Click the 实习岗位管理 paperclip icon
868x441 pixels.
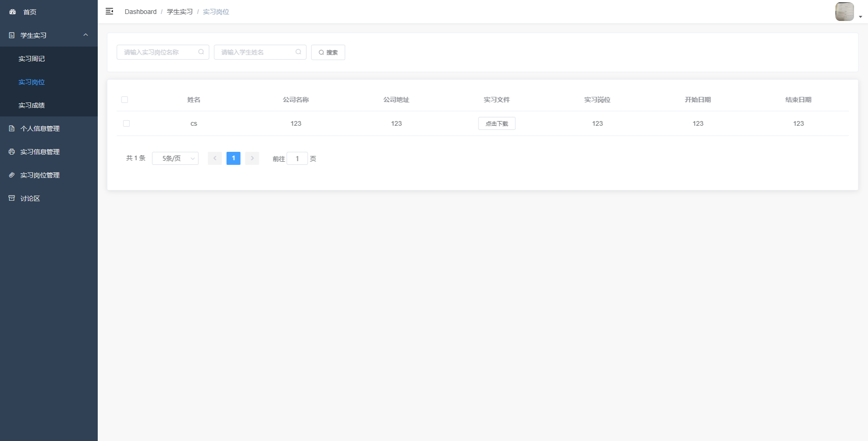(12, 175)
